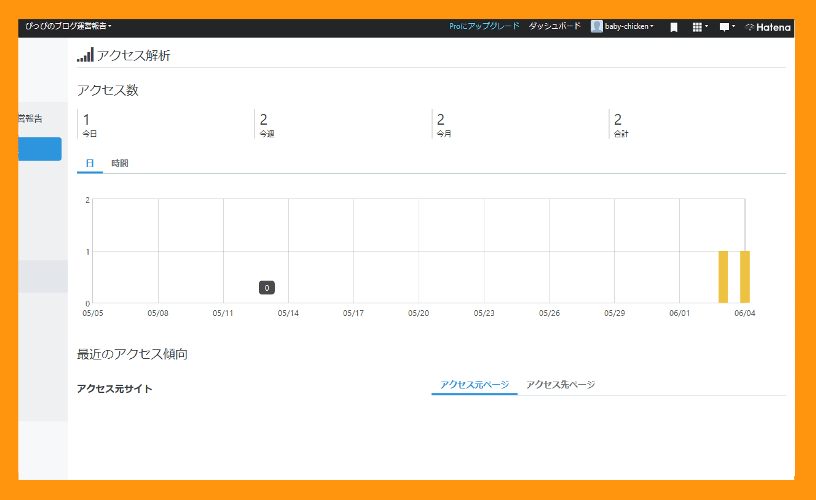816x500 pixels.
Task: Click the blue highlighted sidebar item
Action: [x=40, y=149]
